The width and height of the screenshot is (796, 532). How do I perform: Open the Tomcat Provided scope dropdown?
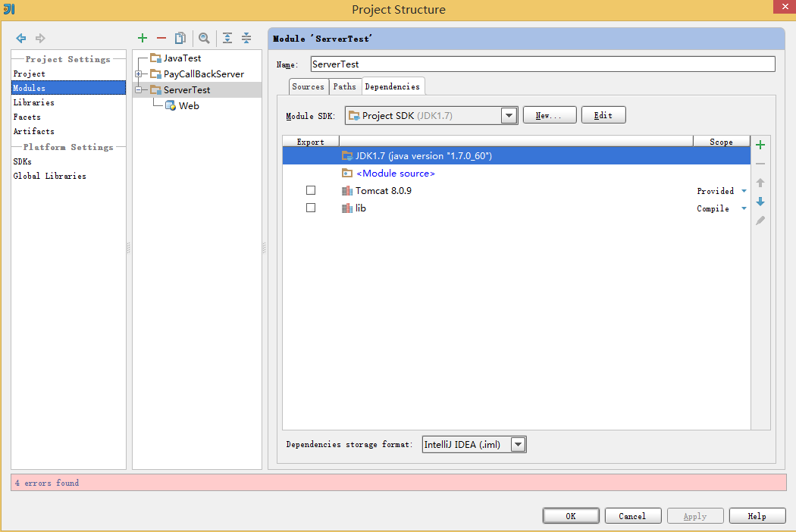point(744,191)
